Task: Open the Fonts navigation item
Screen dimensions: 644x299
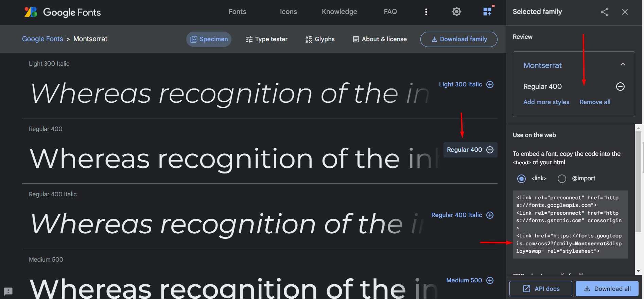Action: pos(238,12)
